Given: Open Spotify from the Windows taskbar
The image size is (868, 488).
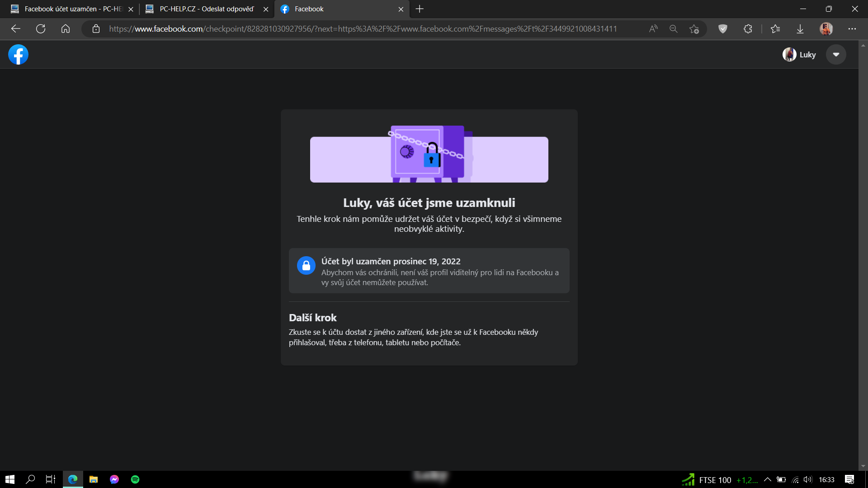Looking at the screenshot, I should pyautogui.click(x=135, y=479).
